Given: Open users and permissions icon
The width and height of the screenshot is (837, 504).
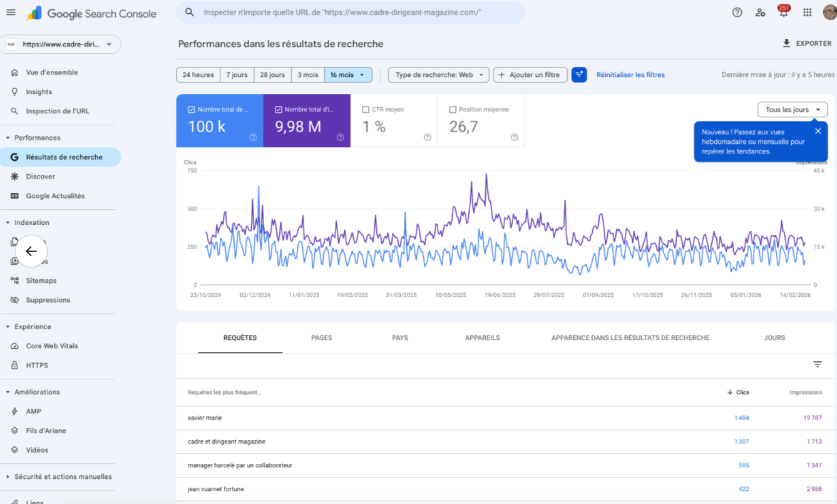Looking at the screenshot, I should click(760, 13).
